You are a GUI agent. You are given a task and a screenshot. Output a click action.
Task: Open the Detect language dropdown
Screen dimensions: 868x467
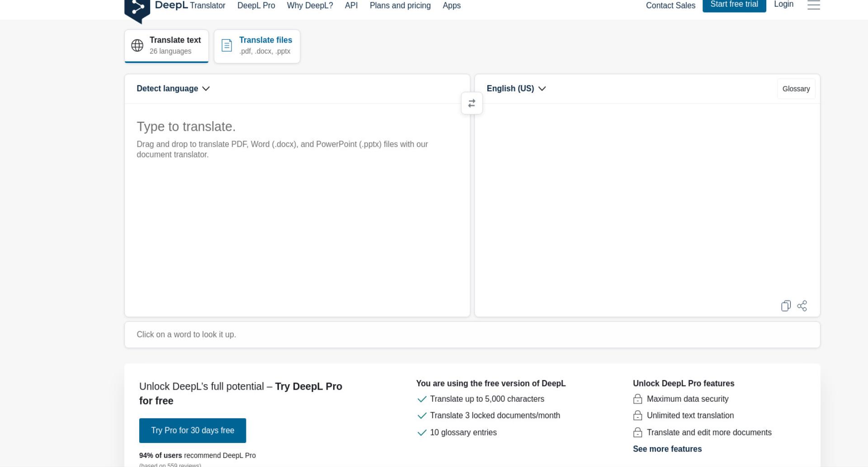pos(173,89)
